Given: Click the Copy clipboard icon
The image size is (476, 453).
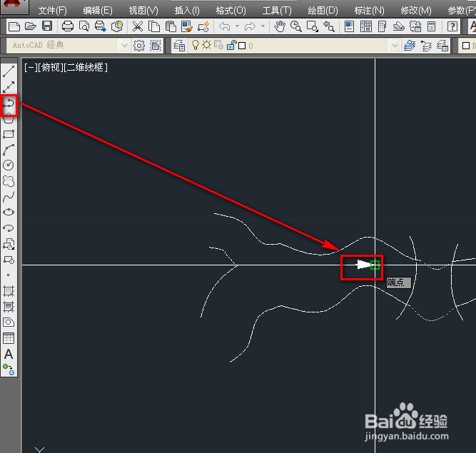Looking at the screenshot, I should click(154, 26).
